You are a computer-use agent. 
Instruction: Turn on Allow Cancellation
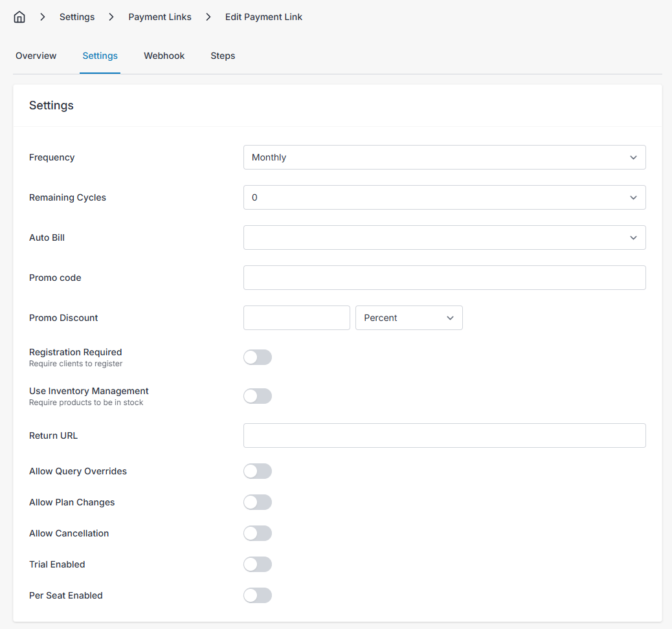coord(258,533)
